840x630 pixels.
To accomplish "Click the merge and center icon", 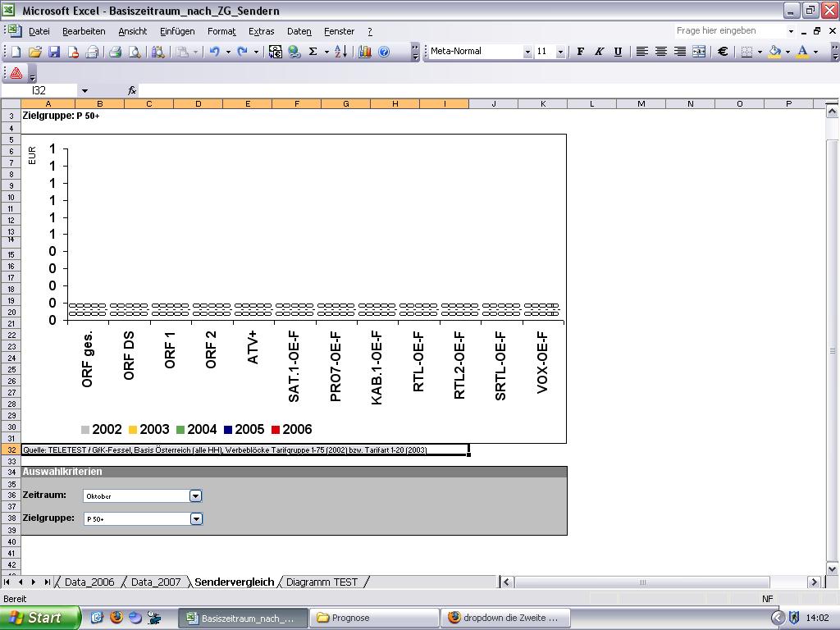I will 699,52.
